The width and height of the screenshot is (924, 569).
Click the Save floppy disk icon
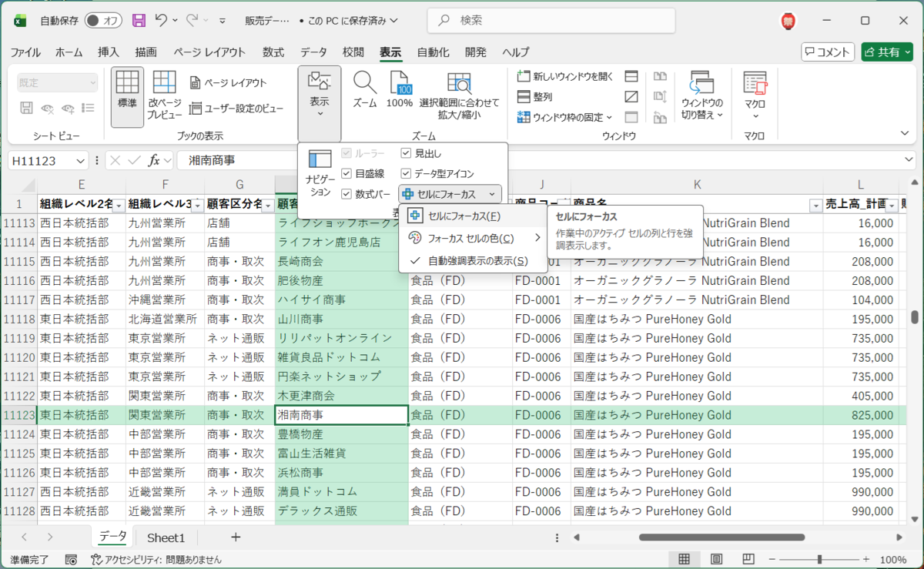coord(139,21)
